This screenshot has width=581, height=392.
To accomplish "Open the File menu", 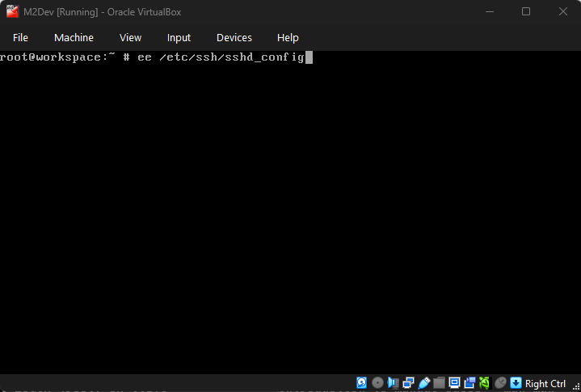I will 20,38.
